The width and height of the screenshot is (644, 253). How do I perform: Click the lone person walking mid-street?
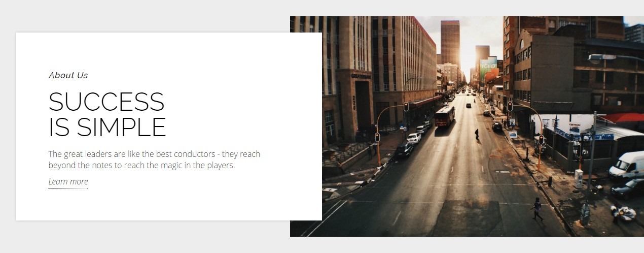[x=476, y=134]
